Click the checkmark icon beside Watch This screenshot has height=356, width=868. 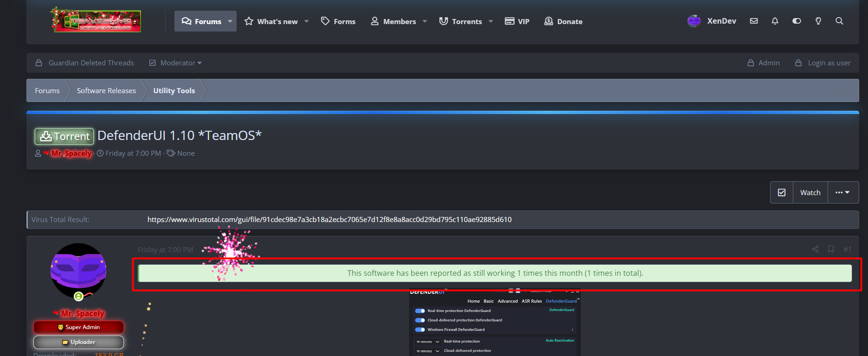782,192
